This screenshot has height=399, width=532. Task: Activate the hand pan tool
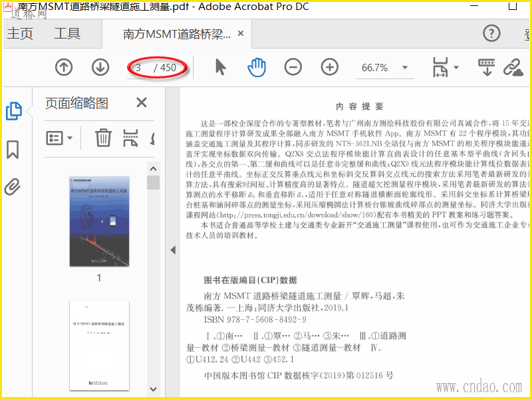(257, 67)
